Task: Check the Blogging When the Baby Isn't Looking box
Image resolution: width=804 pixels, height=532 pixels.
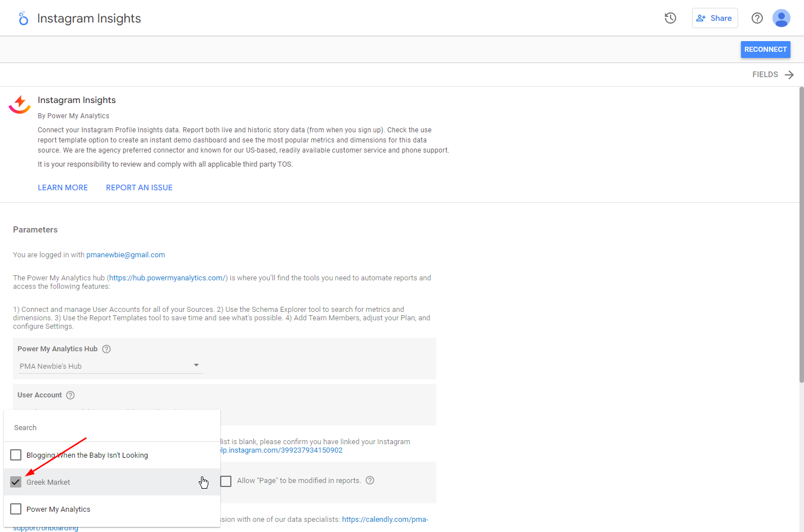Action: [x=16, y=455]
